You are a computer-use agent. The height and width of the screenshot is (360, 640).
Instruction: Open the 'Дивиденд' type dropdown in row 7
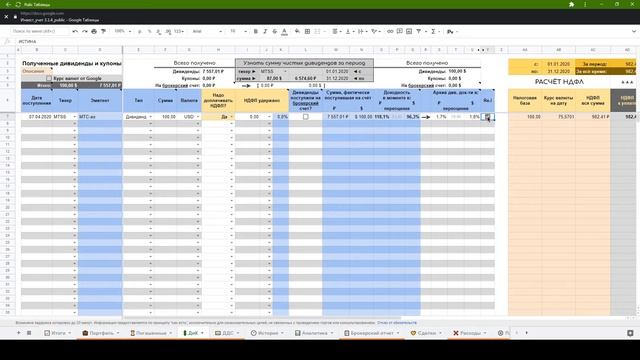(x=151, y=117)
